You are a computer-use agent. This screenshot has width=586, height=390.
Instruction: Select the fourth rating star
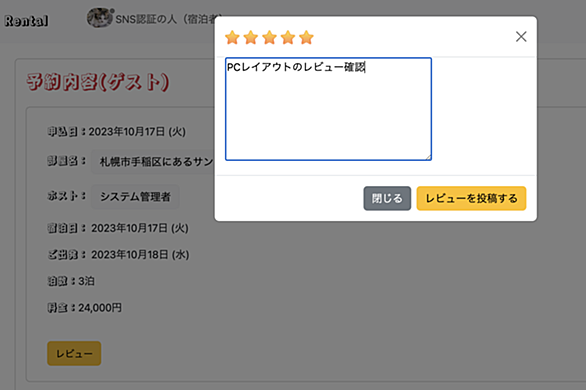coord(288,37)
